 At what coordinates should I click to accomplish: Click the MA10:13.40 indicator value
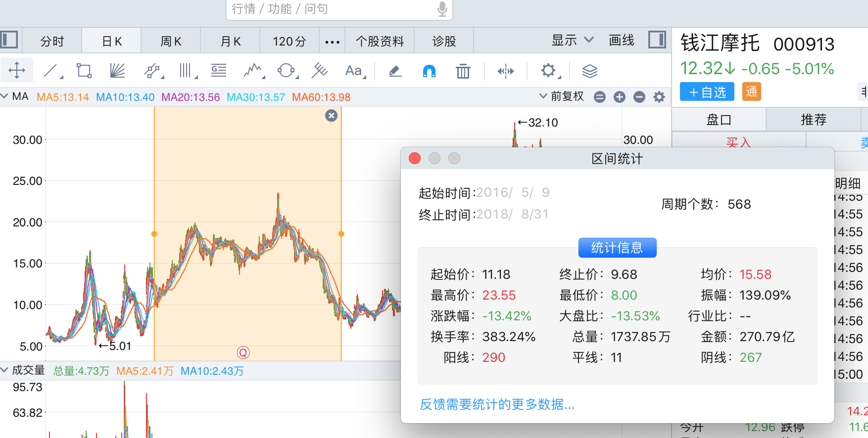click(125, 97)
